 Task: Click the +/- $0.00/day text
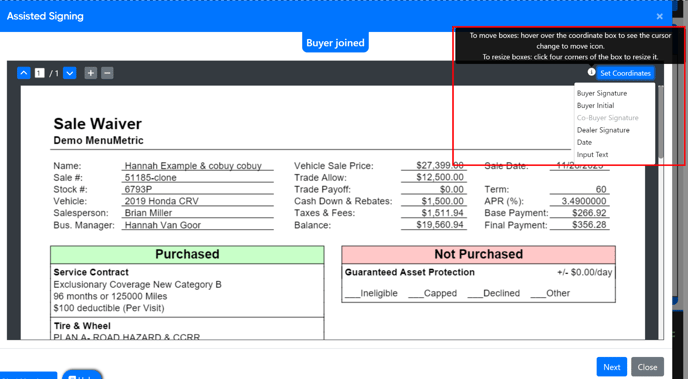tap(584, 272)
